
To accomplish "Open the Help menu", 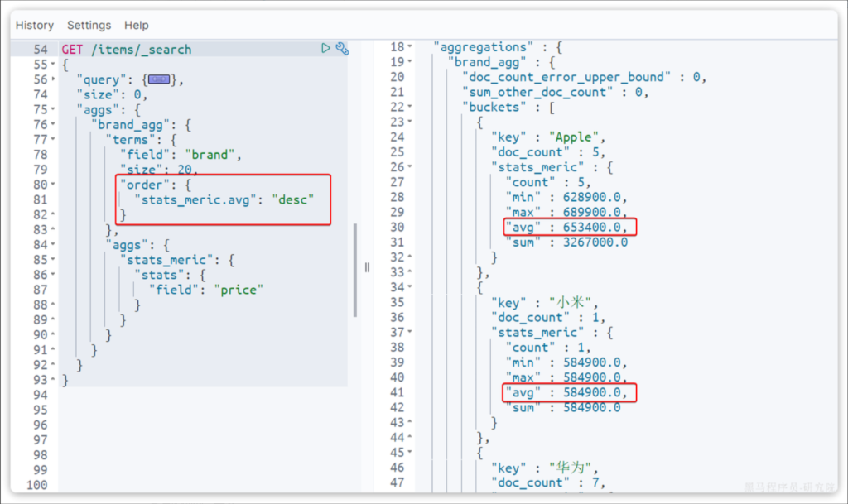I will (137, 26).
